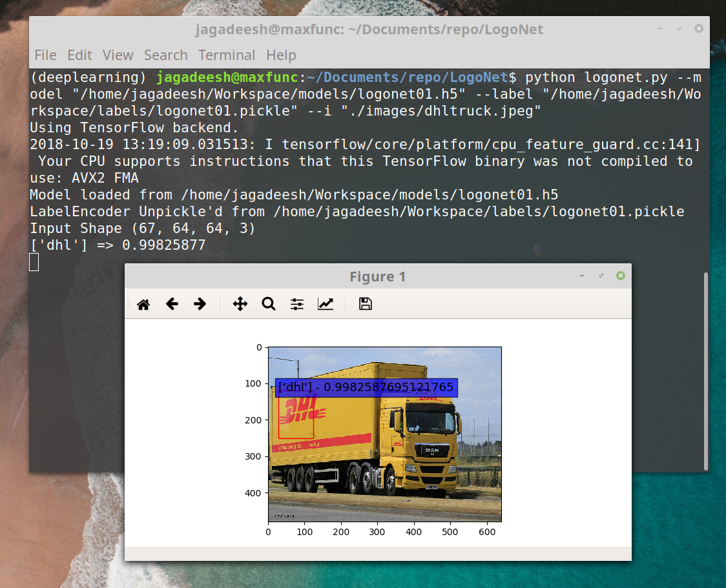Click the DHL truck image in plot
This screenshot has height=588, width=726.
[x=385, y=434]
